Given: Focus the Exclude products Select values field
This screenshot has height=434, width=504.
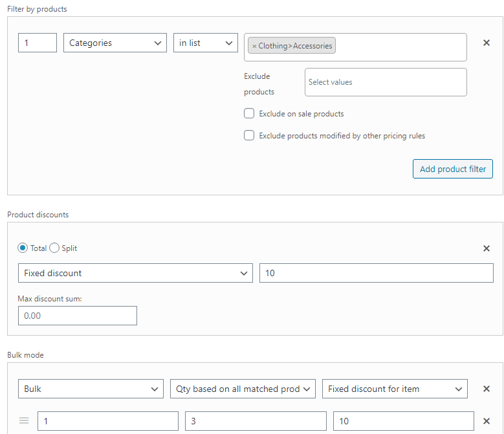Looking at the screenshot, I should pos(386,82).
